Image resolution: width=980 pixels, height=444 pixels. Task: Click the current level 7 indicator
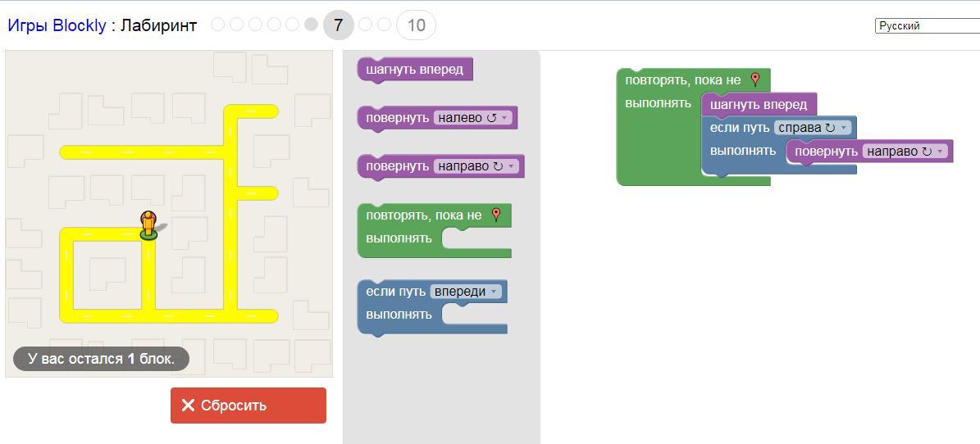coord(338,25)
